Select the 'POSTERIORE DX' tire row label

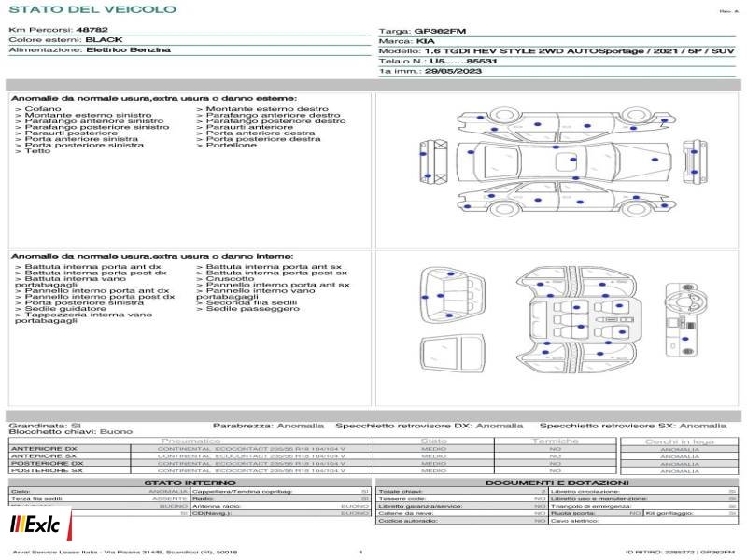(48, 463)
